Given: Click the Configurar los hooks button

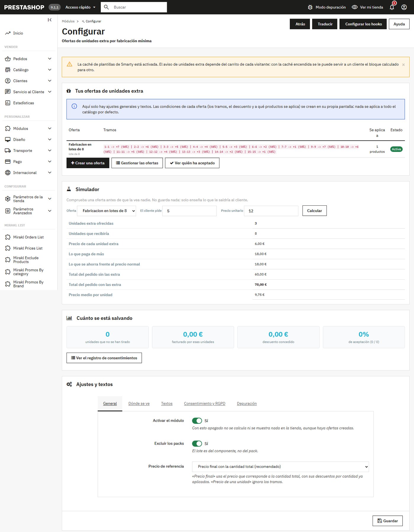Looking at the screenshot, I should (x=363, y=24).
